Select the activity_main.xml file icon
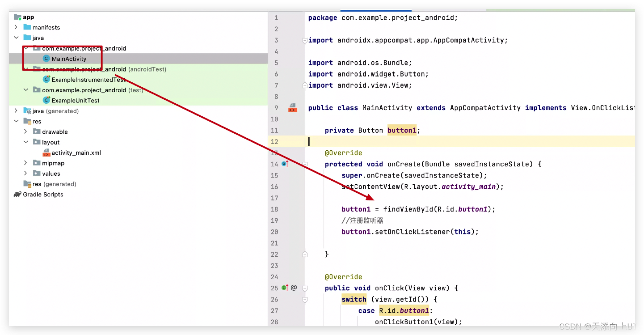This screenshot has width=644, height=335. pyautogui.click(x=46, y=153)
